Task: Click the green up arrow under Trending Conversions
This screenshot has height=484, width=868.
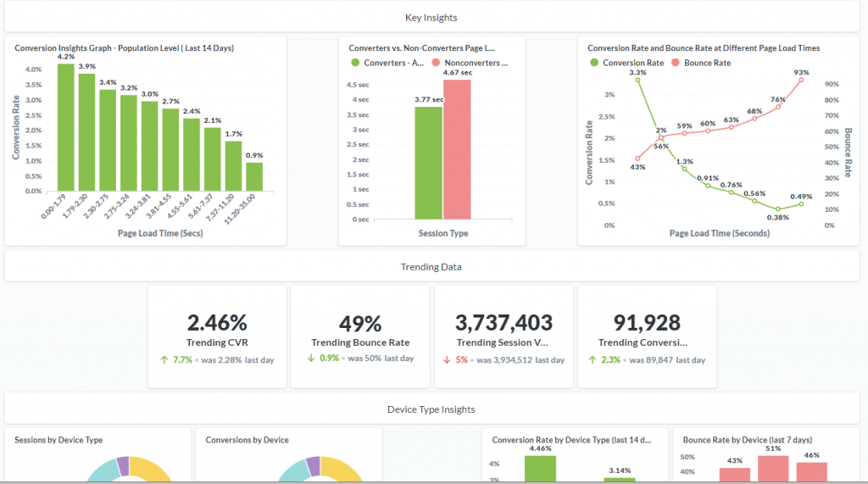Action: pos(593,360)
